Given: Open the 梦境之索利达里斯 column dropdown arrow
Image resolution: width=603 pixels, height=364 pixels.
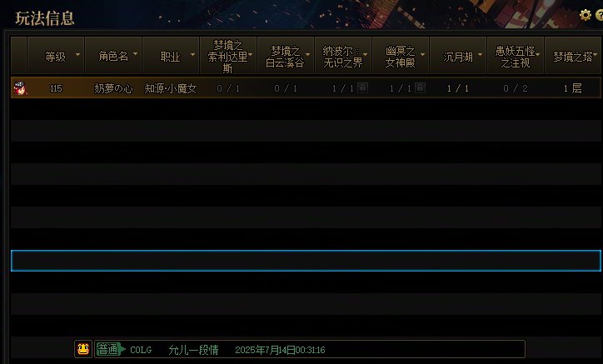Looking at the screenshot, I should point(251,55).
